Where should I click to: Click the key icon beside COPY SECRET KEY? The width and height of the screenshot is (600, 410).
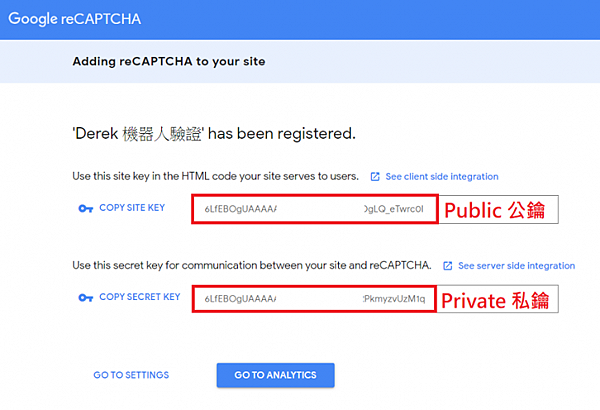click(x=84, y=297)
